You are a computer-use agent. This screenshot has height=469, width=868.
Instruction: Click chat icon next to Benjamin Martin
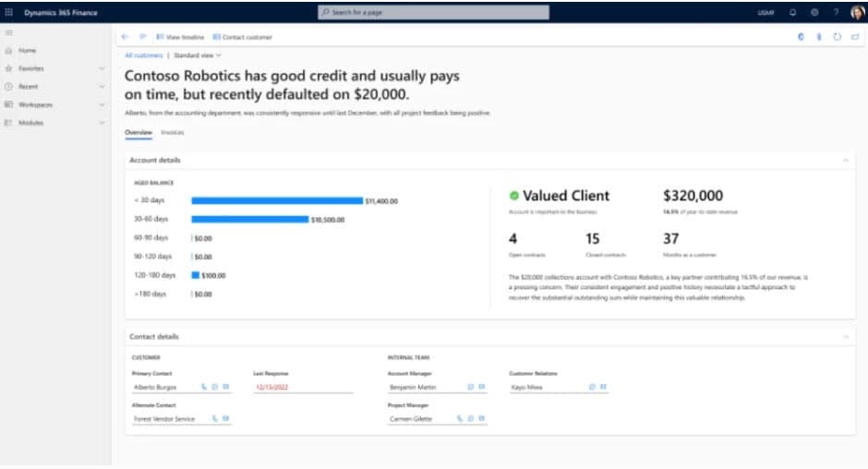(x=471, y=387)
